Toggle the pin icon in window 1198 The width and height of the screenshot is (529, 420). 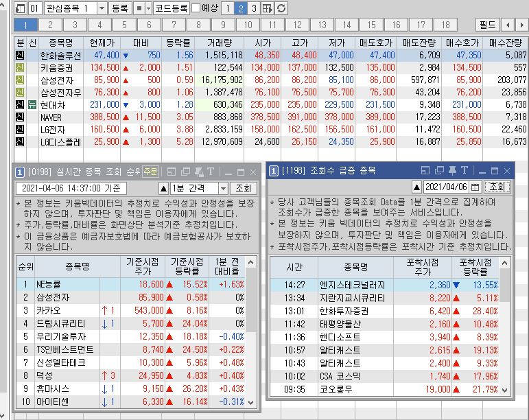(453, 170)
